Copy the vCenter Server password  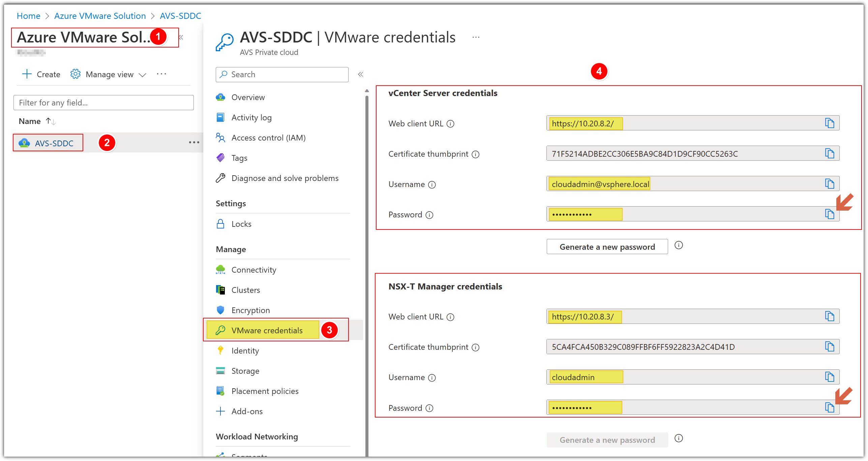coord(830,214)
